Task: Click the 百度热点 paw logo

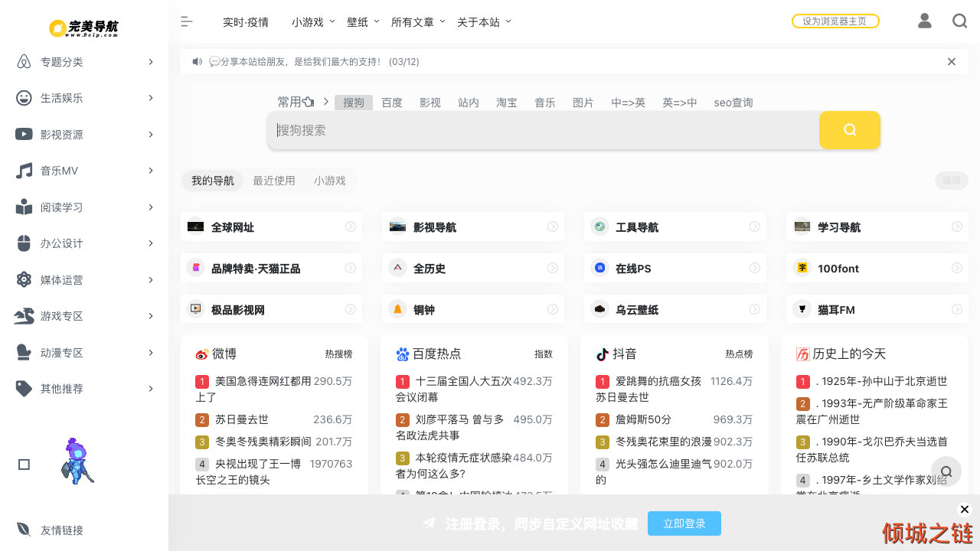Action: coord(403,354)
